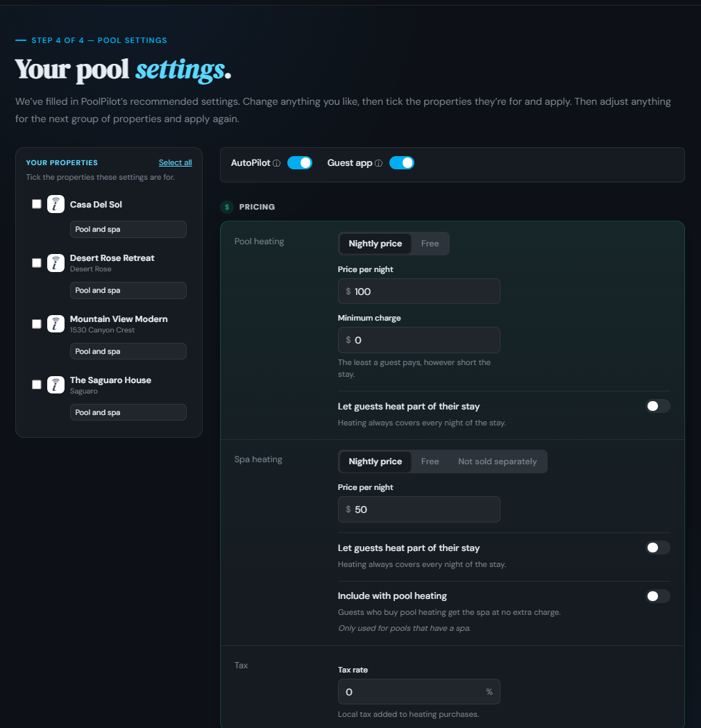Enable pool heating partial-stay toggle
The image size is (701, 728).
click(658, 406)
